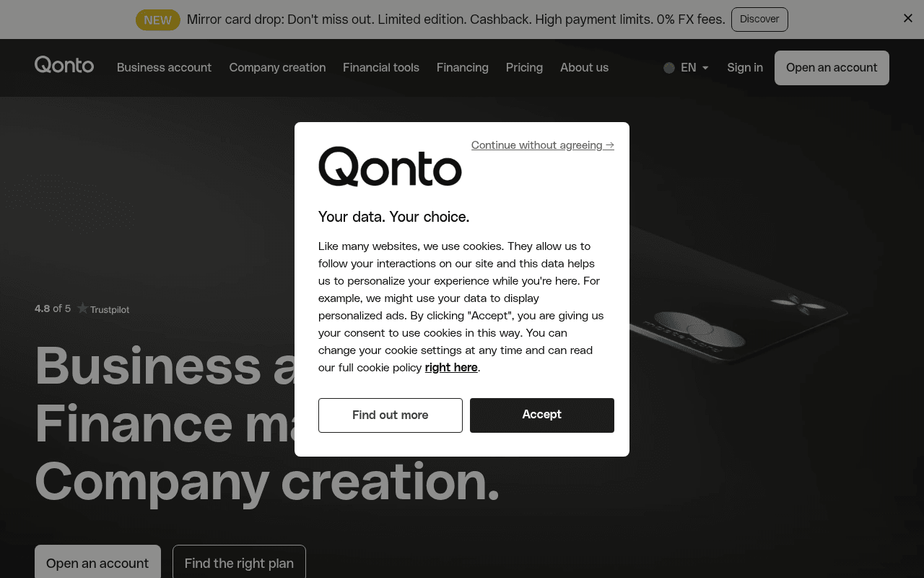Click the Continue without agreeing link
924x578 pixels.
pyautogui.click(x=542, y=144)
